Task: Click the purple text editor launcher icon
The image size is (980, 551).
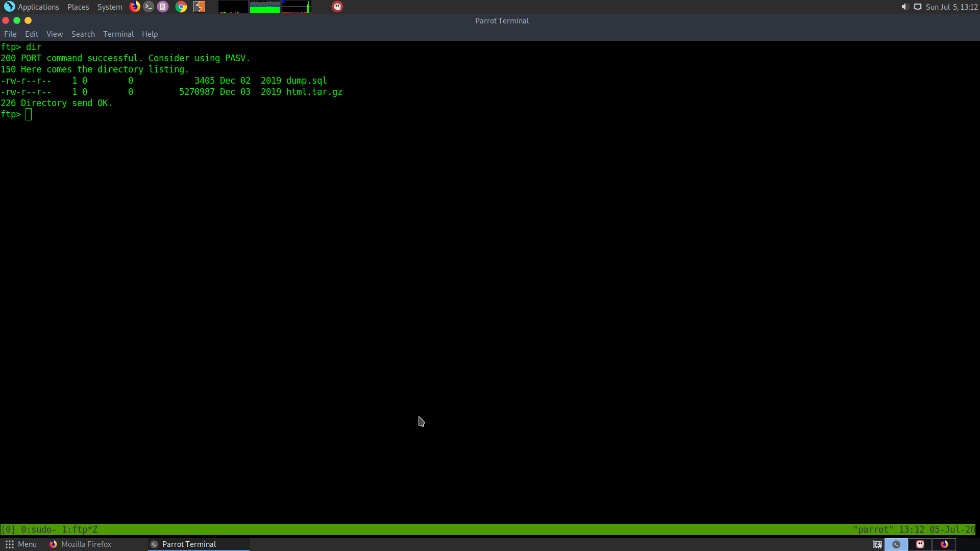Action: click(x=163, y=7)
